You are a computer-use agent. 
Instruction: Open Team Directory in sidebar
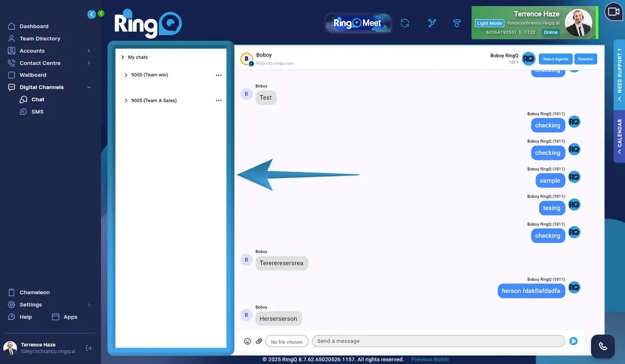coord(40,39)
